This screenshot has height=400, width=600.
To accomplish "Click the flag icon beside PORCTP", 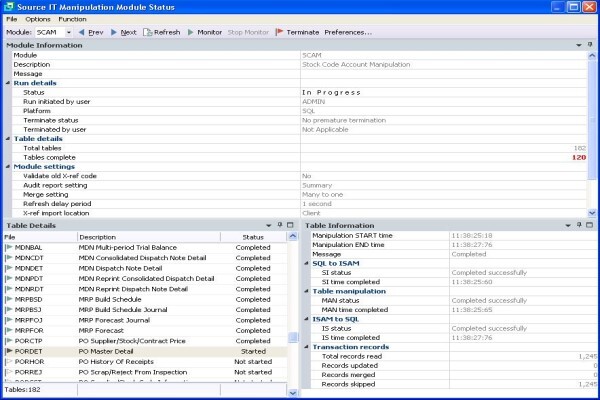I will (9, 341).
